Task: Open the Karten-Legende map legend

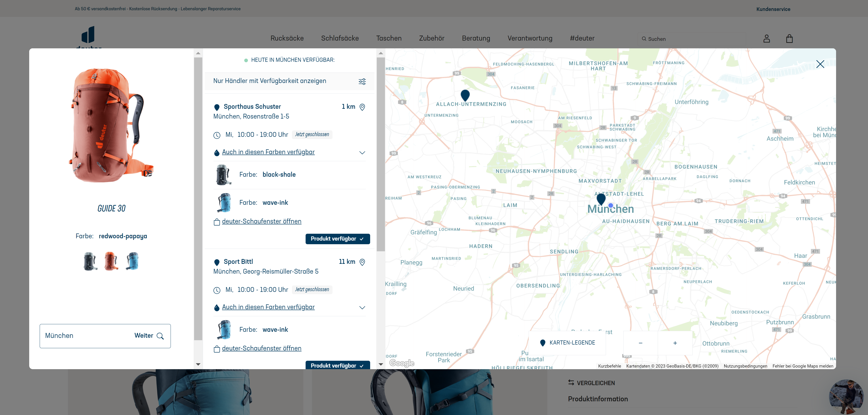Action: pyautogui.click(x=567, y=343)
